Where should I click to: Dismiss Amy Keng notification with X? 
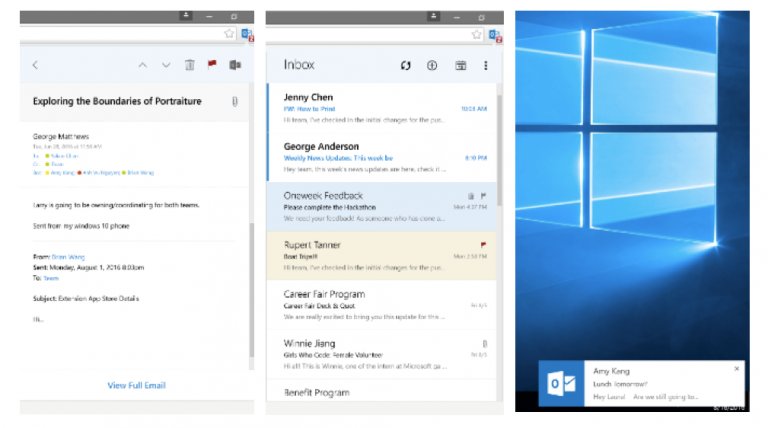[736, 369]
